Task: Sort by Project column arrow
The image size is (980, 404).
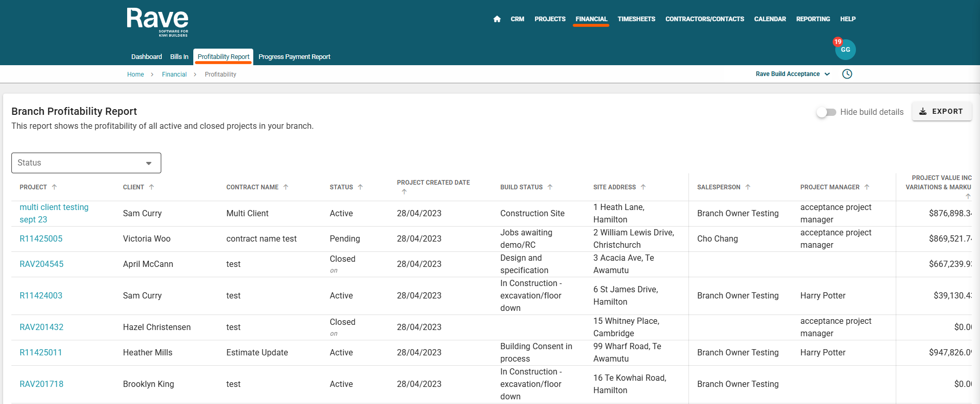Action: coord(54,187)
